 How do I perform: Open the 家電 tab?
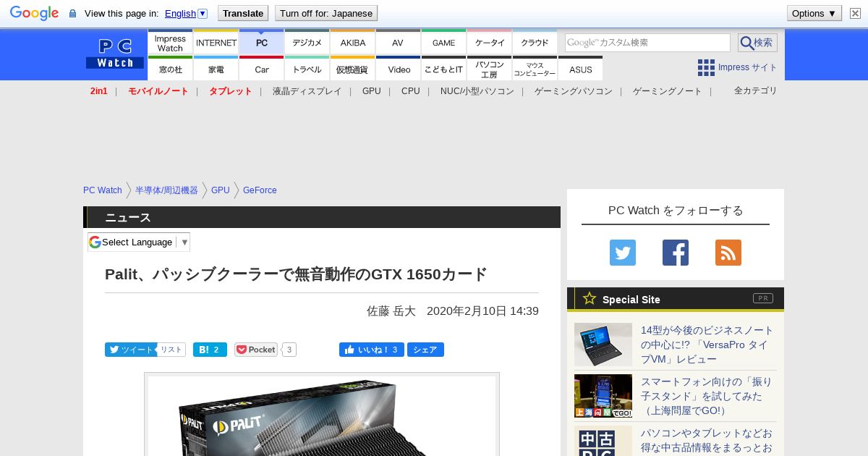coord(216,69)
